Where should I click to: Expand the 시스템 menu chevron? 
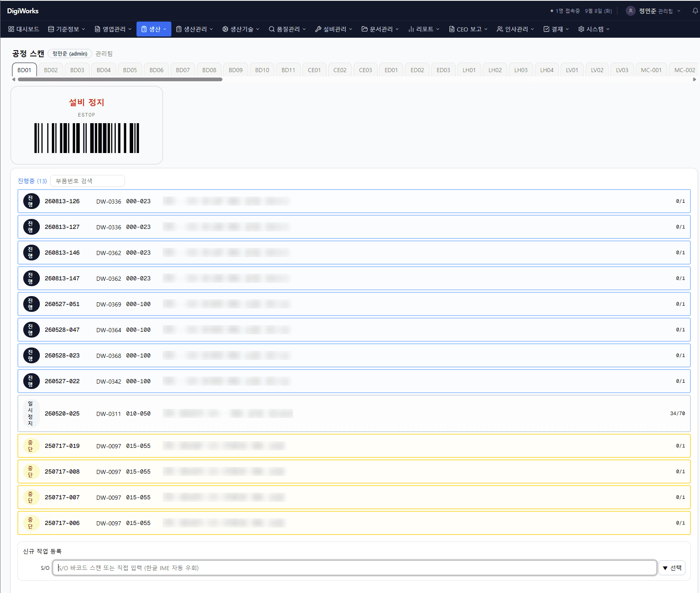coord(608,29)
